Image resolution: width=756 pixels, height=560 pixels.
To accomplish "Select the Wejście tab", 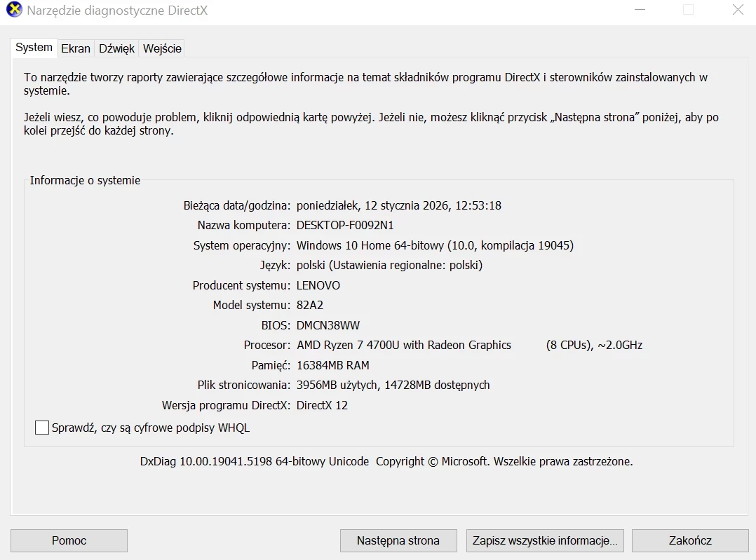I will click(x=161, y=48).
